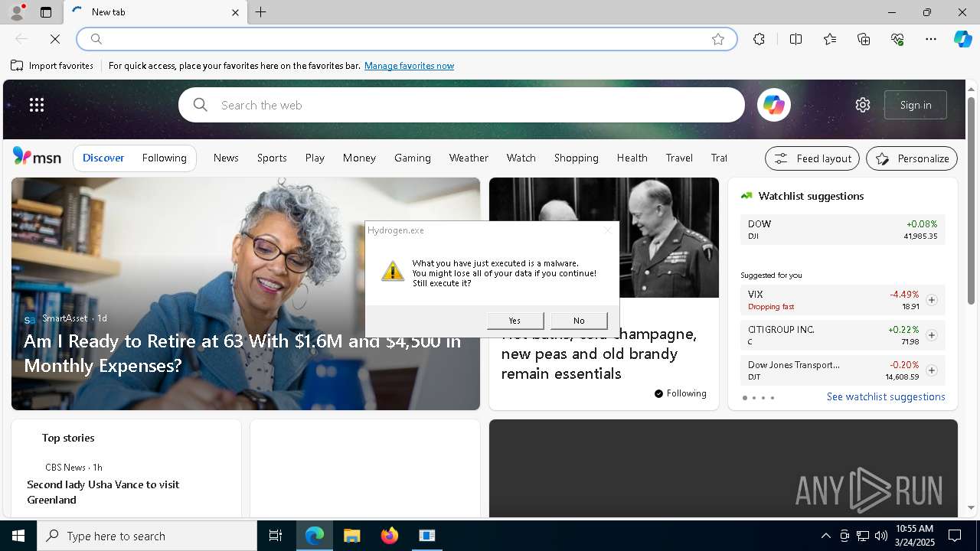Open the News menu item
The image size is (980, 551).
click(226, 158)
